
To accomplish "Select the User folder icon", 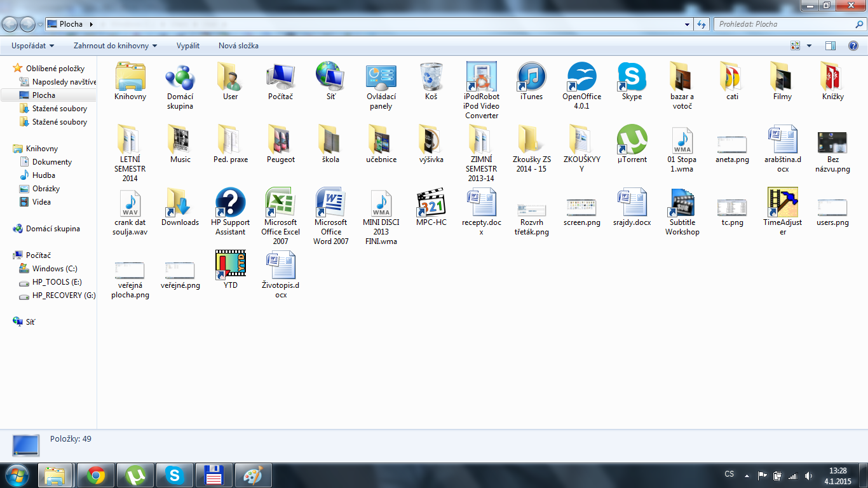I will pos(231,77).
